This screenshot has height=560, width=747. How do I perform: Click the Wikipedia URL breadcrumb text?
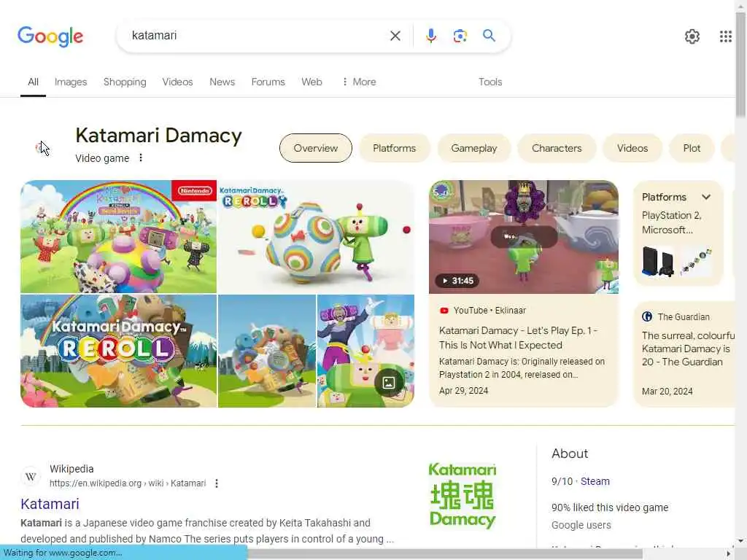tap(128, 483)
